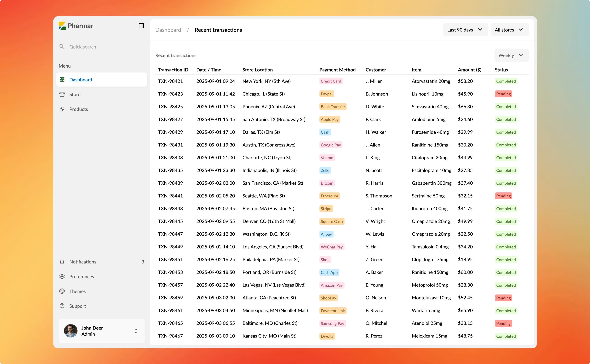The height and width of the screenshot is (364, 590).
Task: Click the Support question mark icon
Action: [62, 306]
